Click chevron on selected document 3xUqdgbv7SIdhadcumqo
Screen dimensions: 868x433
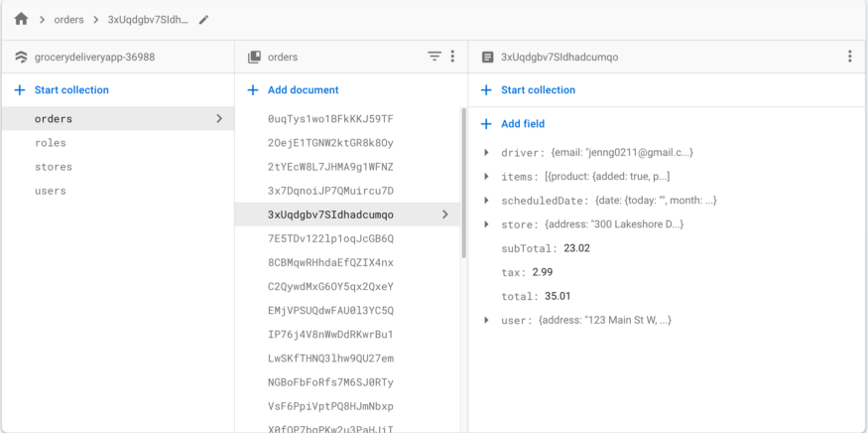[445, 215]
